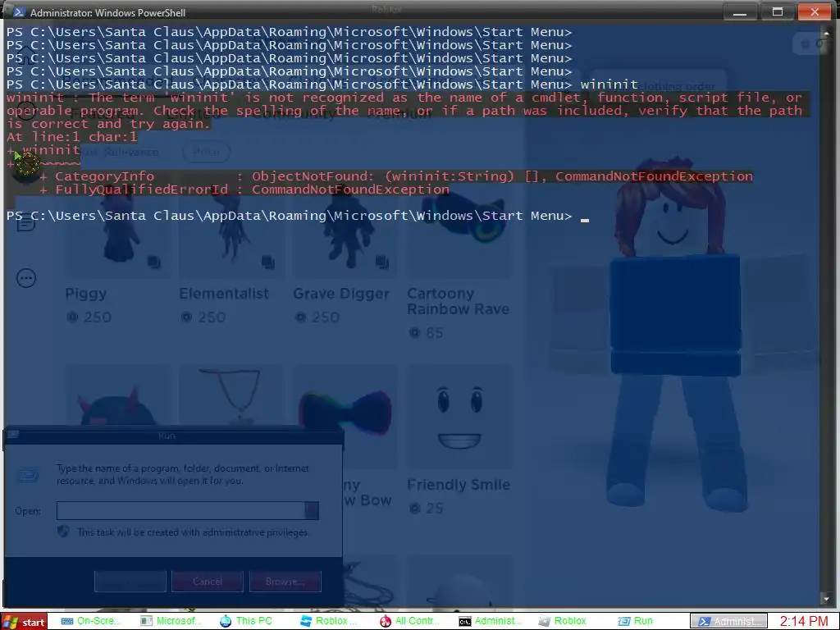Click the active PowerShell Administ... taskbar item
The height and width of the screenshot is (630, 840).
tap(728, 621)
